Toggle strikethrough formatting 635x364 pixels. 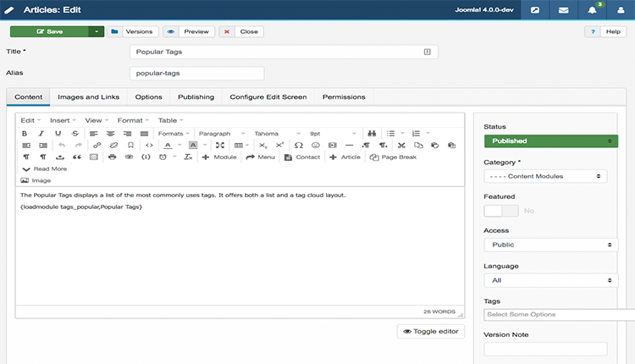[75, 133]
